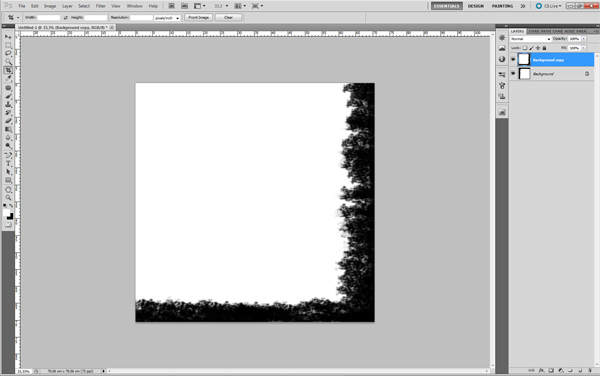
Task: Switch to the Painting workspace
Action: click(x=502, y=6)
